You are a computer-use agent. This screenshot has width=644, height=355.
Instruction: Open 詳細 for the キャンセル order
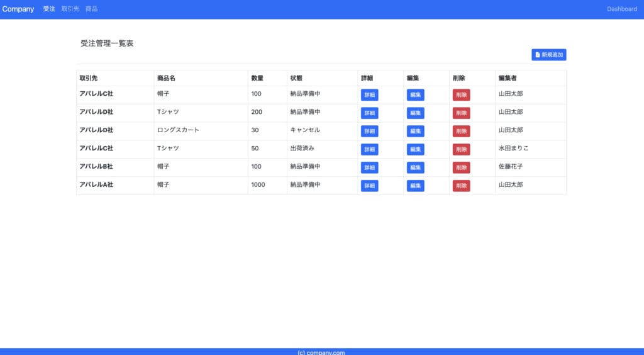[369, 131]
